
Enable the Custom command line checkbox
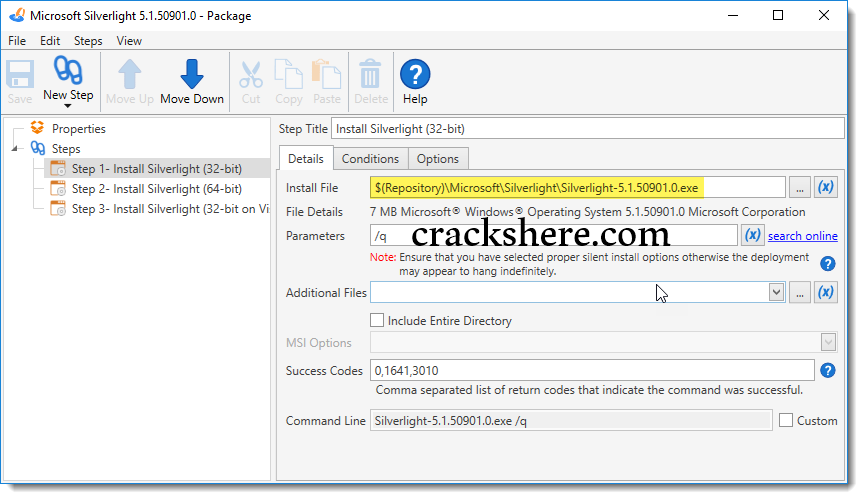pyautogui.click(x=786, y=420)
